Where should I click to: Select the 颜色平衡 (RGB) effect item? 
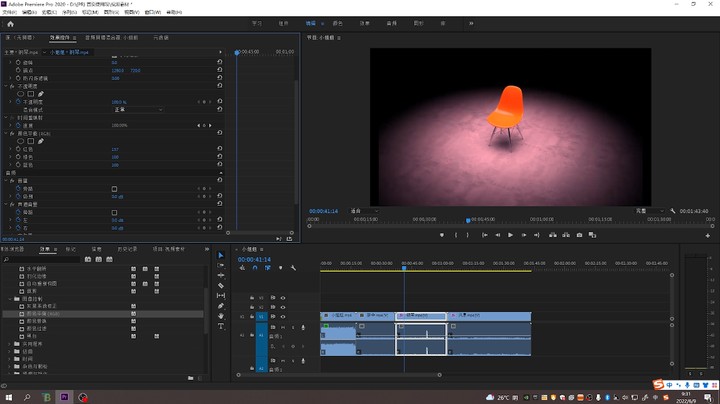pos(41,314)
